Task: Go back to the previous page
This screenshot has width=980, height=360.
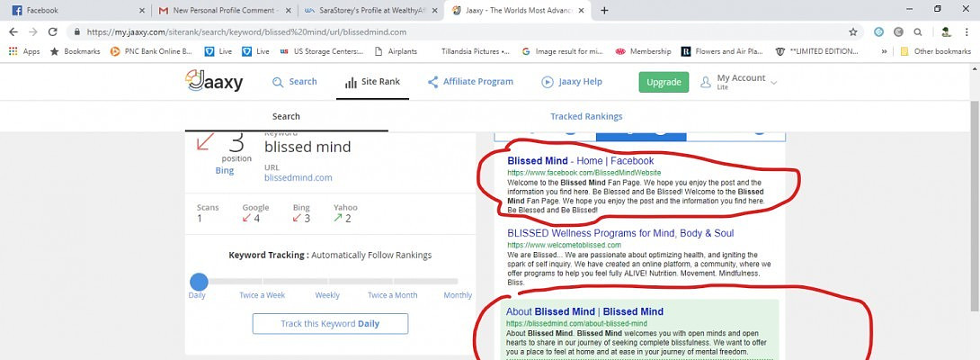Action: click(13, 31)
